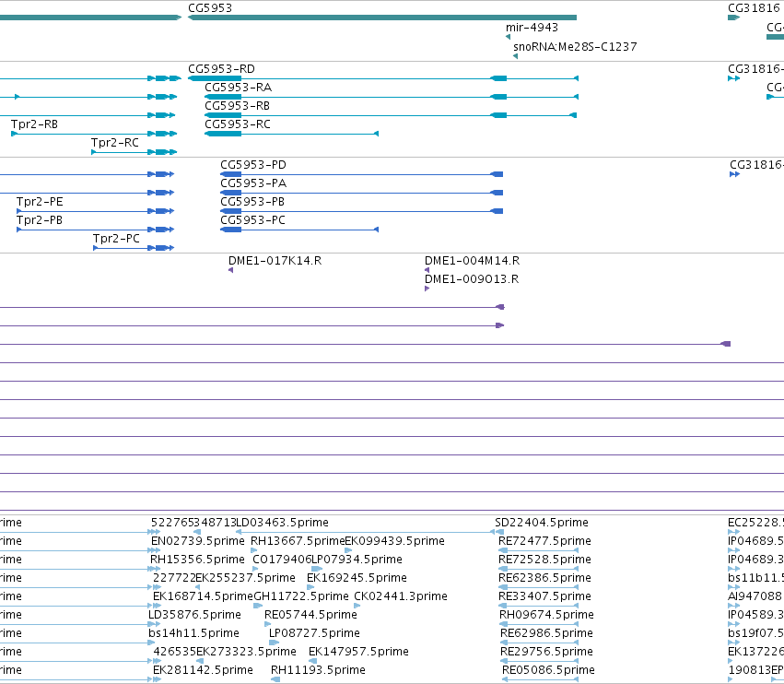Click the RH13667.5prime EST label
The width and height of the screenshot is (784, 684).
298,541
